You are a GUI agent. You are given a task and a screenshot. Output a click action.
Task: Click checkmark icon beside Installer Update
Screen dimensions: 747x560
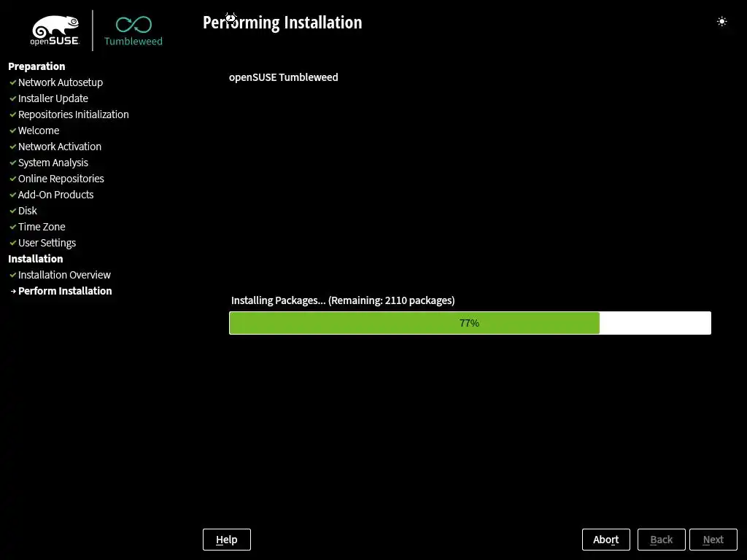13,98
